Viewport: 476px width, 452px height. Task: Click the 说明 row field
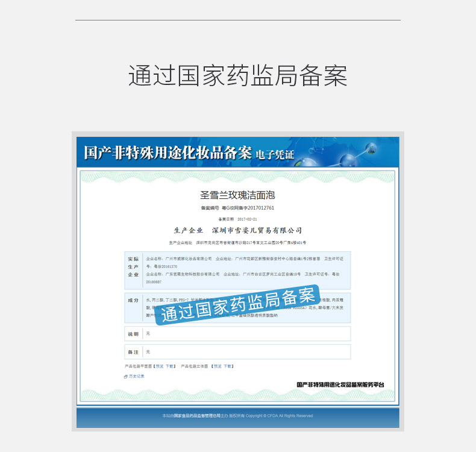click(237, 334)
